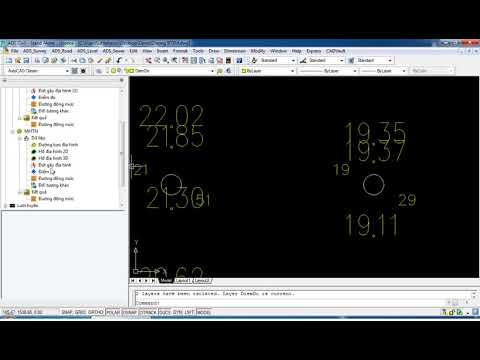Create a new drawing with QNew icon
This screenshot has width=480, height=360.
tap(9, 60)
